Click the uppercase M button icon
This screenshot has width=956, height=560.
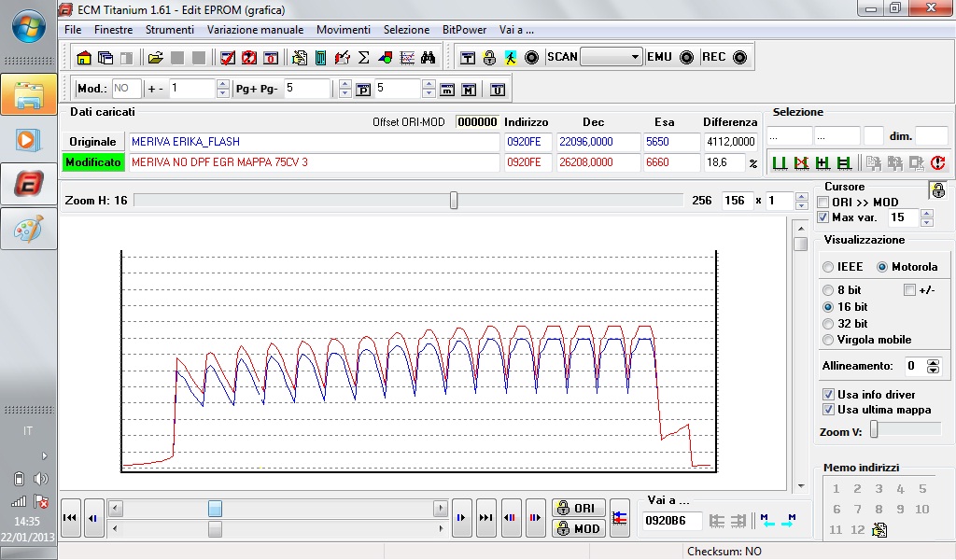[x=469, y=90]
